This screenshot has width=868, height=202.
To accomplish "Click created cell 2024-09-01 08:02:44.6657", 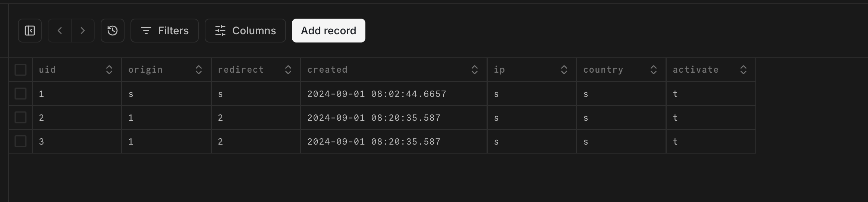I will pyautogui.click(x=377, y=94).
